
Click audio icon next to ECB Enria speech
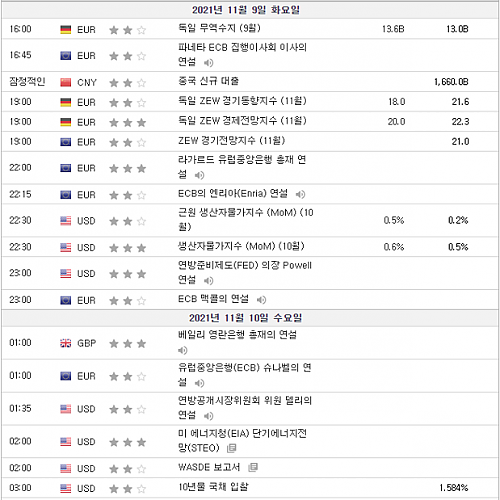300,194
